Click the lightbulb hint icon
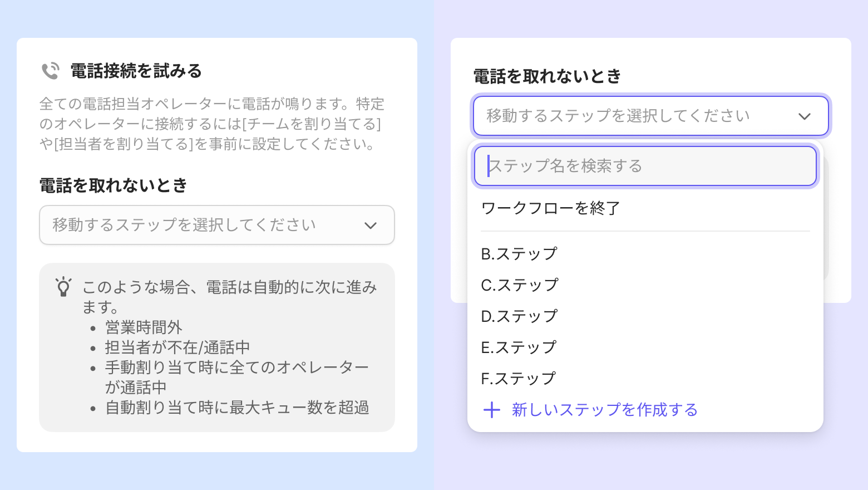The height and width of the screenshot is (490, 868). [x=63, y=286]
